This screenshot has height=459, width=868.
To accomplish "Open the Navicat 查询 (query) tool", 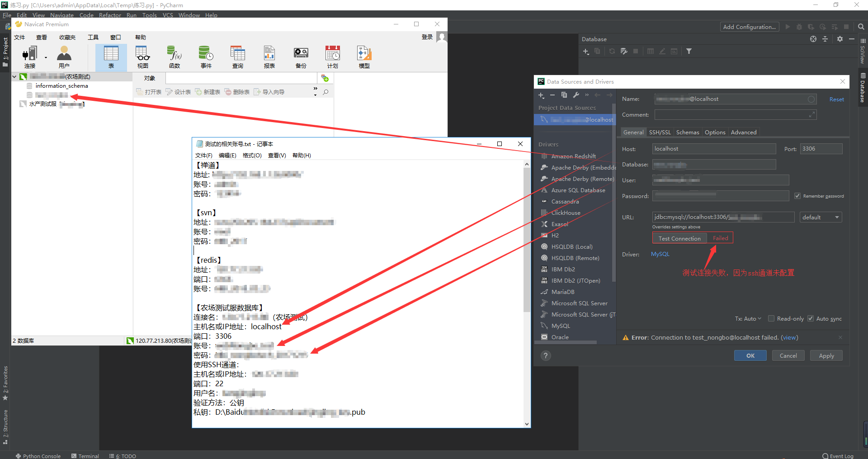I will tap(238, 57).
